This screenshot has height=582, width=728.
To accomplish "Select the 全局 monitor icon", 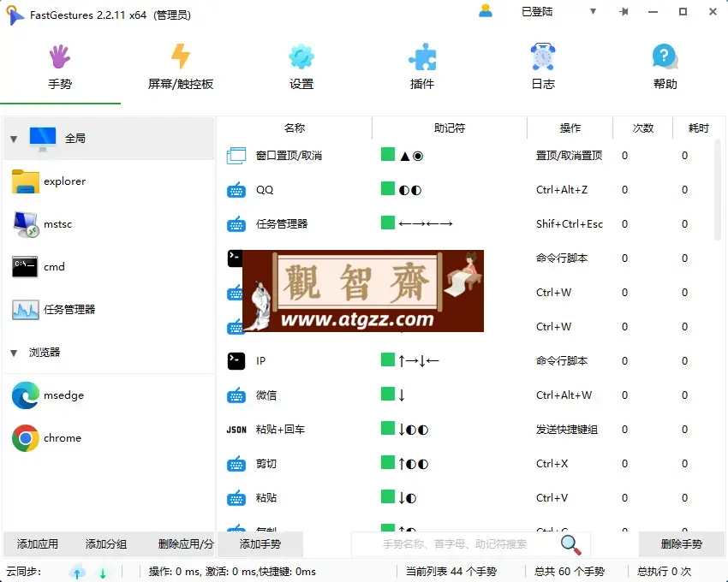I will click(x=43, y=139).
